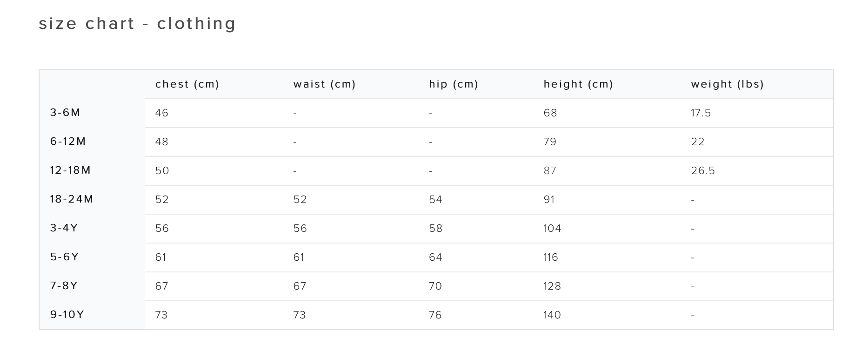This screenshot has width=868, height=352.
Task: Click the 46 chest value for 3-6M
Action: coord(162,113)
